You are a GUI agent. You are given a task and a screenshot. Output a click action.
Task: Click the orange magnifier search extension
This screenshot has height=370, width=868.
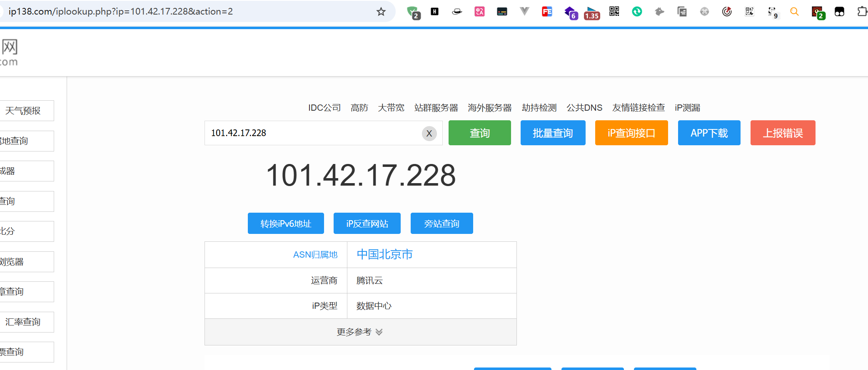coord(794,12)
